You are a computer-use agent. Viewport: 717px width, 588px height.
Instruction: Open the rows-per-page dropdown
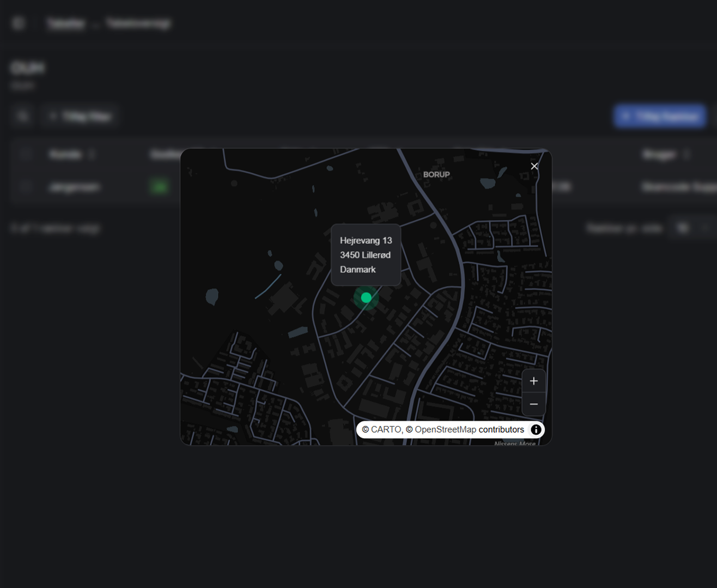pyautogui.click(x=684, y=228)
